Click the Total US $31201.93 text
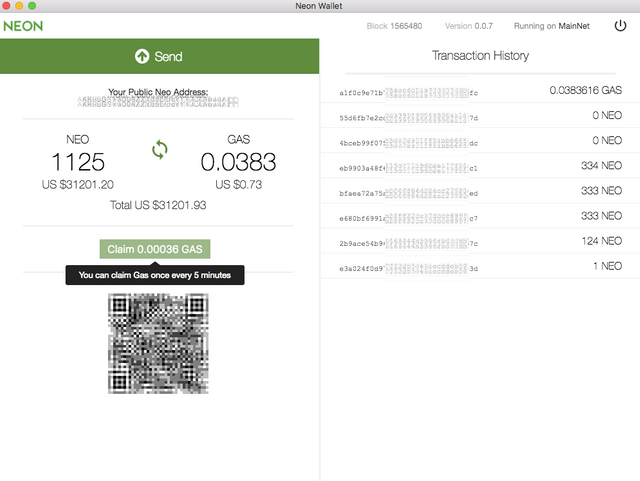Image resolution: width=640 pixels, height=481 pixels. tap(158, 205)
